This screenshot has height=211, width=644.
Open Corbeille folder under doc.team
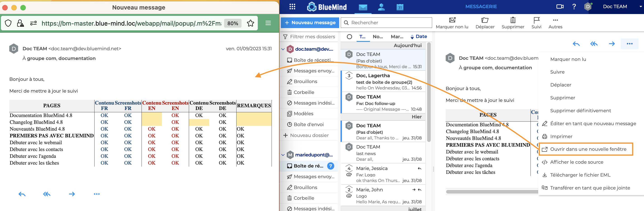(310, 92)
